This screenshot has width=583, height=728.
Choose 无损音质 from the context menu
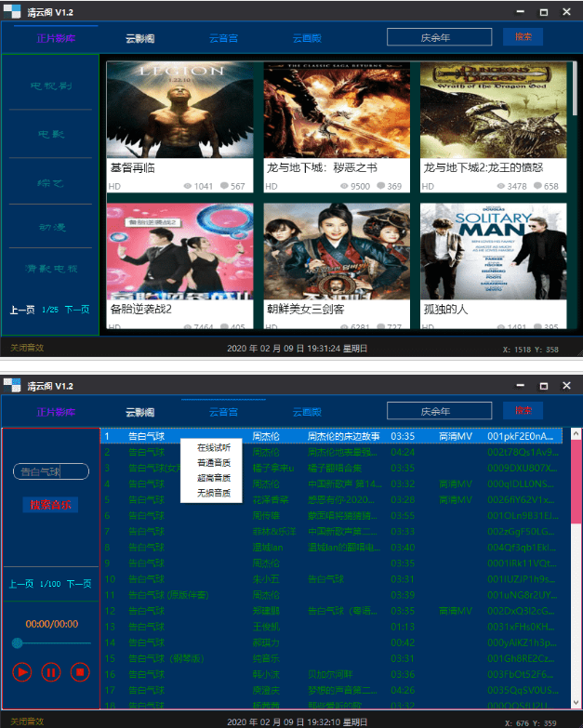(214, 493)
